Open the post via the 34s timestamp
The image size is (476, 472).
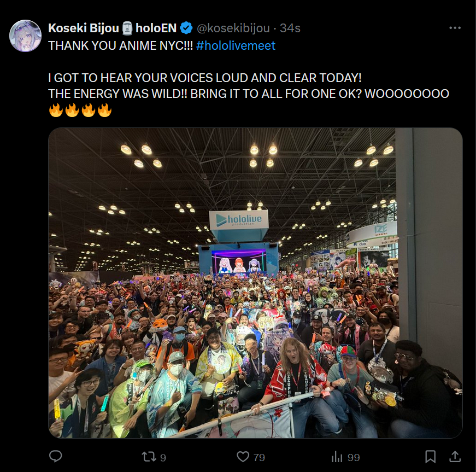(x=290, y=28)
